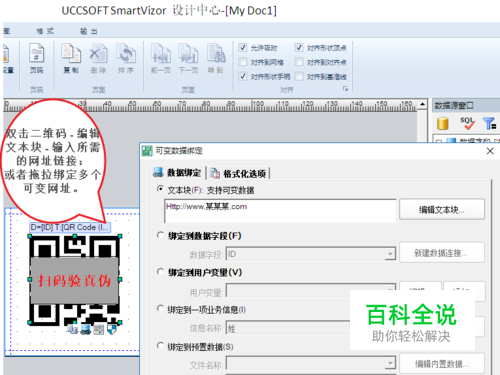This screenshot has height=375, width=500.
Task: Enable the 对齐到基准线 checkbox
Action: point(299,76)
